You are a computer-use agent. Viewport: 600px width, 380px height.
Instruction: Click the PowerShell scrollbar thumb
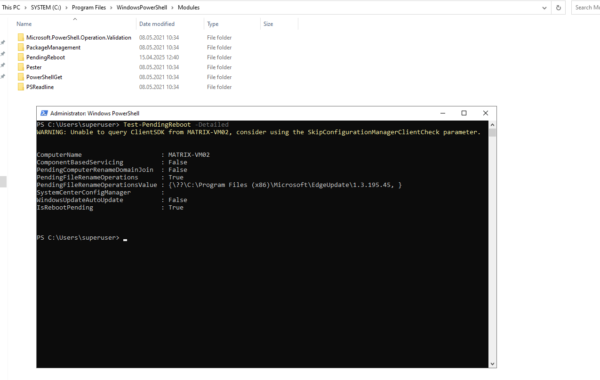coord(492,133)
